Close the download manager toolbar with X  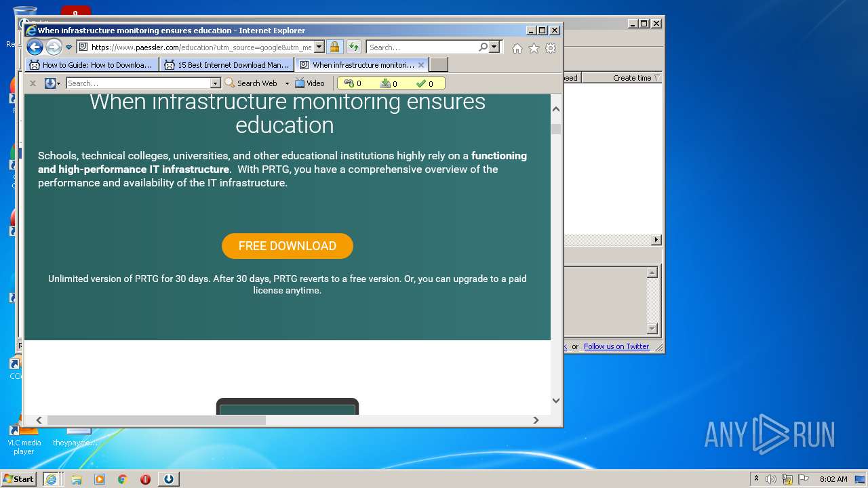click(x=33, y=83)
